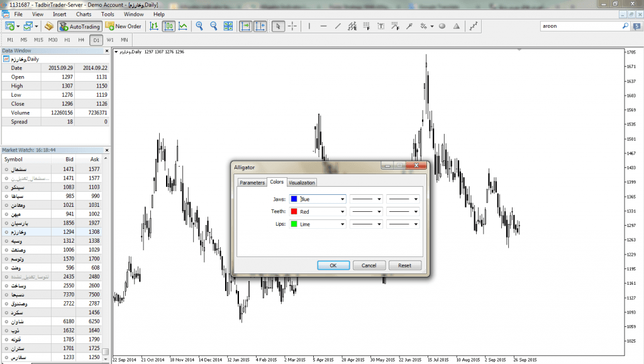The height and width of the screenshot is (364, 644).
Task: Switch chart to Line Chart mode
Action: (x=183, y=26)
